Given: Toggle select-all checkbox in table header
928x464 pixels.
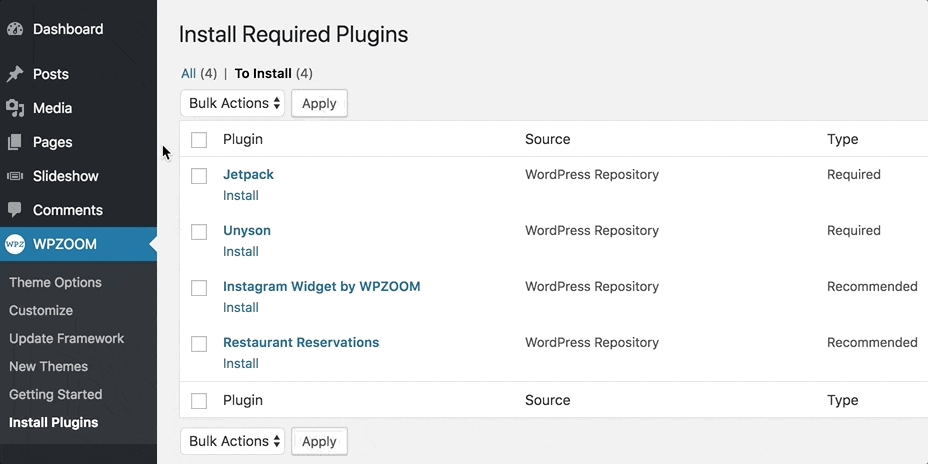Looking at the screenshot, I should point(199,140).
